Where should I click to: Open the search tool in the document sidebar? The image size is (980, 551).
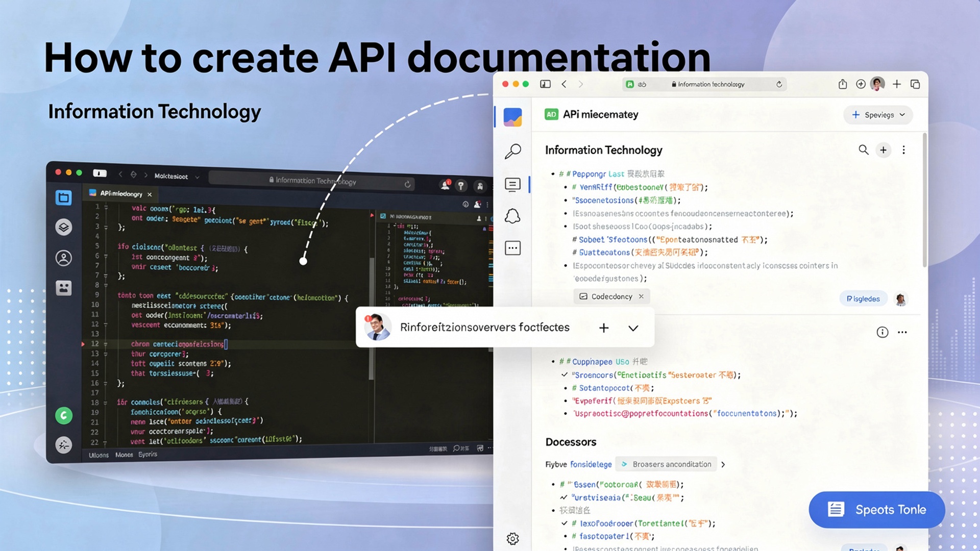point(512,151)
